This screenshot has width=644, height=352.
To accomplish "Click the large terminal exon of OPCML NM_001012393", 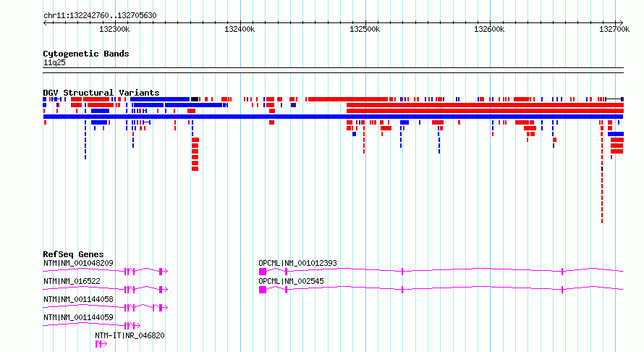I will click(x=263, y=272).
